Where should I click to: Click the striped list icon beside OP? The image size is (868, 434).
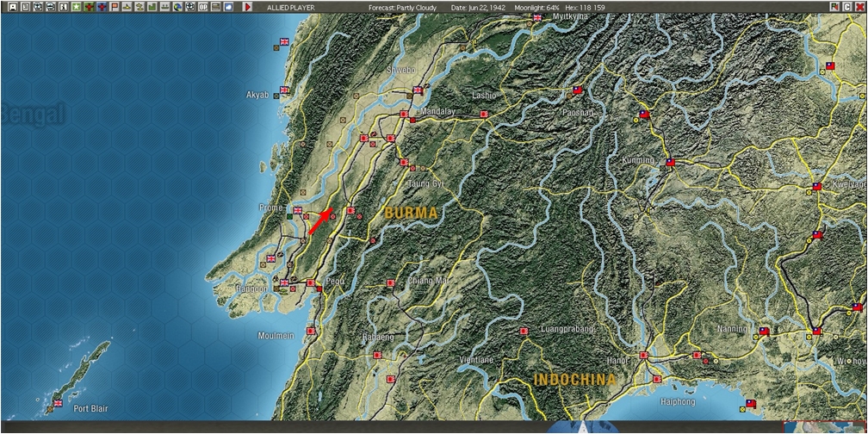(216, 7)
